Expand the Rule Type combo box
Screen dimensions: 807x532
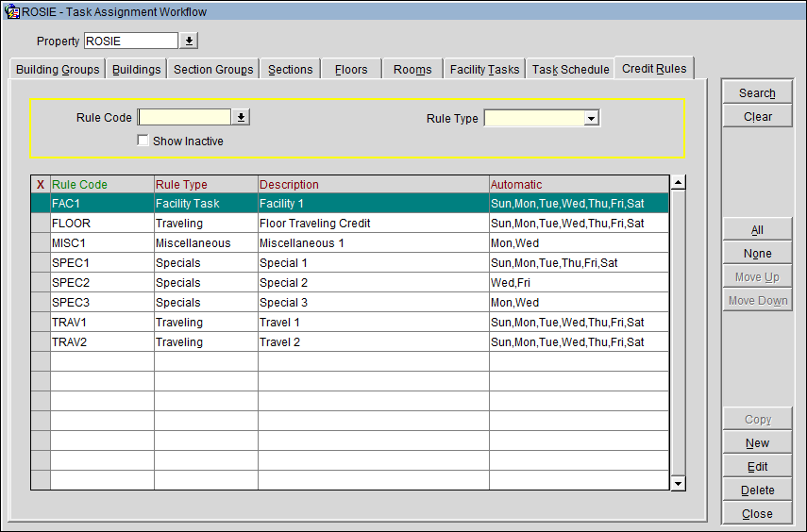(x=592, y=118)
